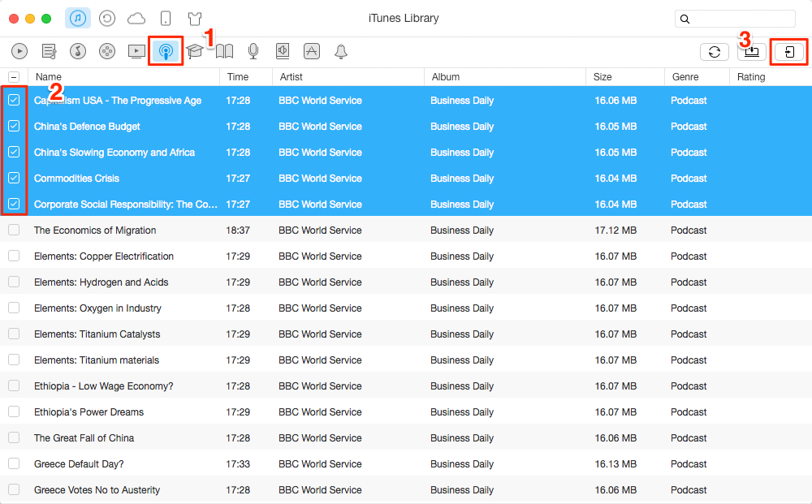Image resolution: width=812 pixels, height=504 pixels.
Task: Click the 17.12 MB size value
Action: pos(615,230)
